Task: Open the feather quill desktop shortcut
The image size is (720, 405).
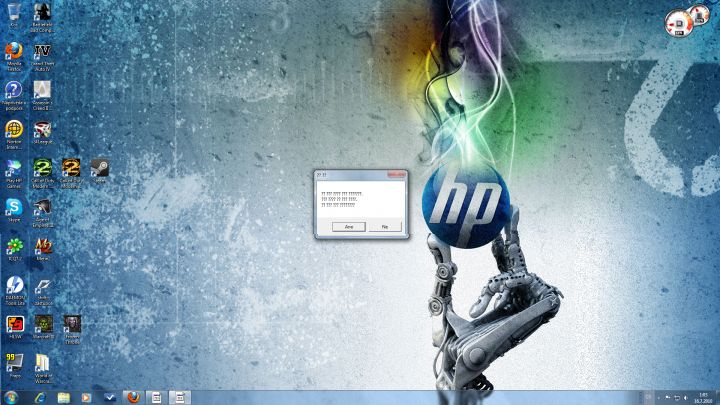Action: click(x=43, y=291)
